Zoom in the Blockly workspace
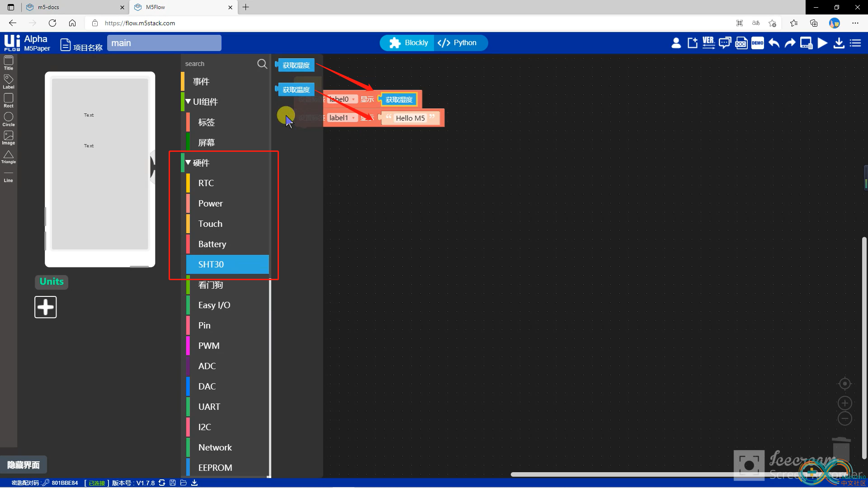Screen dimensions: 868x488 844,403
